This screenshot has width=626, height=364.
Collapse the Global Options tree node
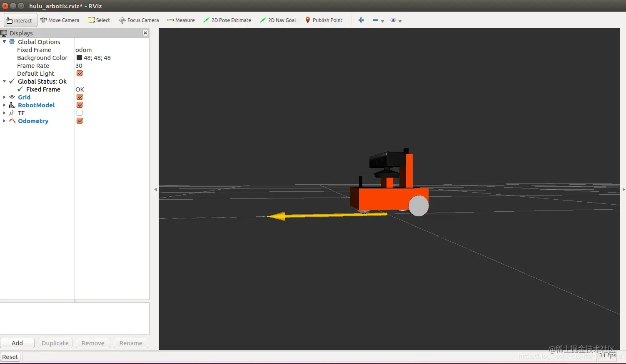4,42
